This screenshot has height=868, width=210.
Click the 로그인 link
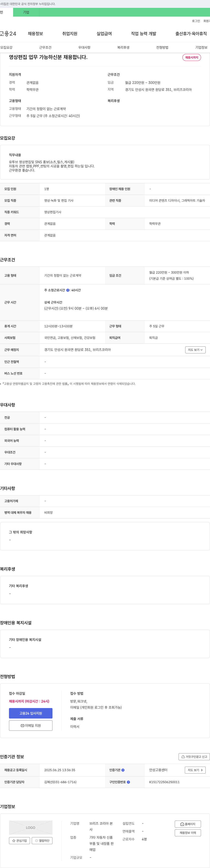(x=196, y=21)
